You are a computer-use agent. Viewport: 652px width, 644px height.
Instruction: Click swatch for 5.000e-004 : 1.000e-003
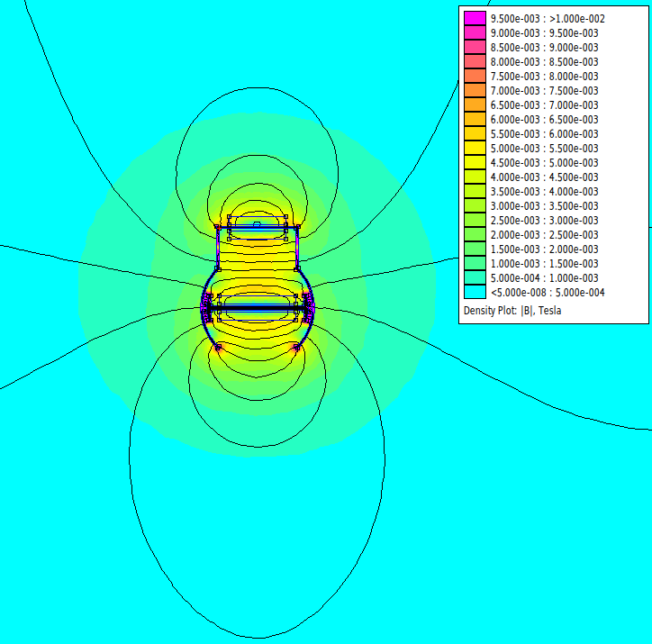coord(475,277)
